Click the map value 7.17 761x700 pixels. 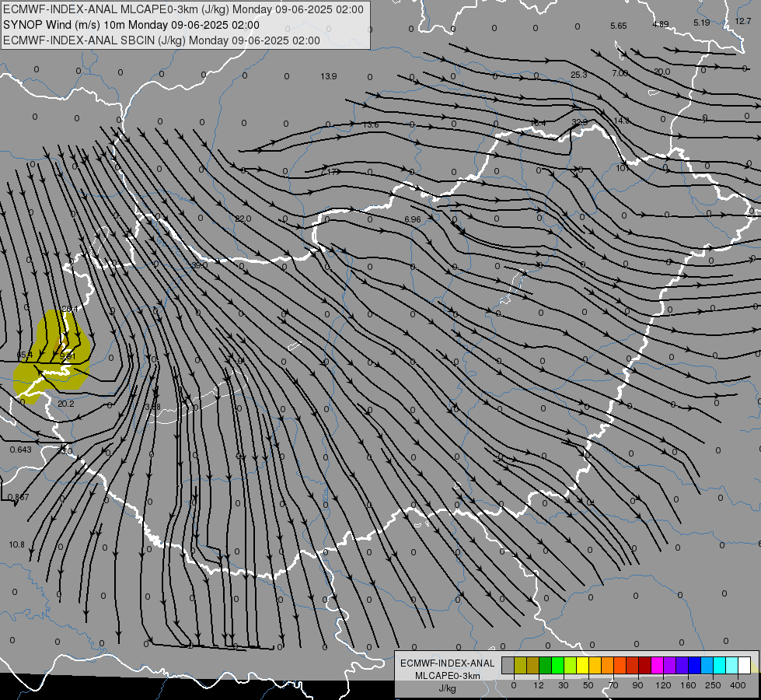click(329, 172)
